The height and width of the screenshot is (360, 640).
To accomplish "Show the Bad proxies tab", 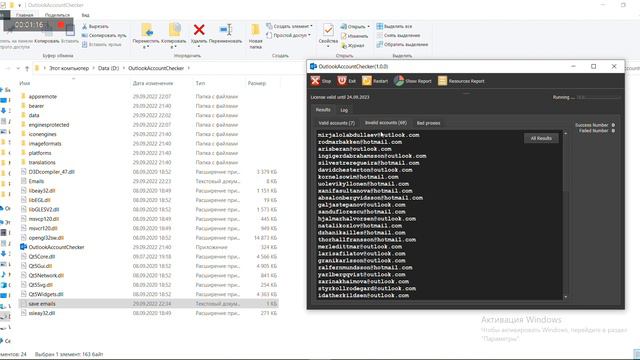I will [x=429, y=123].
